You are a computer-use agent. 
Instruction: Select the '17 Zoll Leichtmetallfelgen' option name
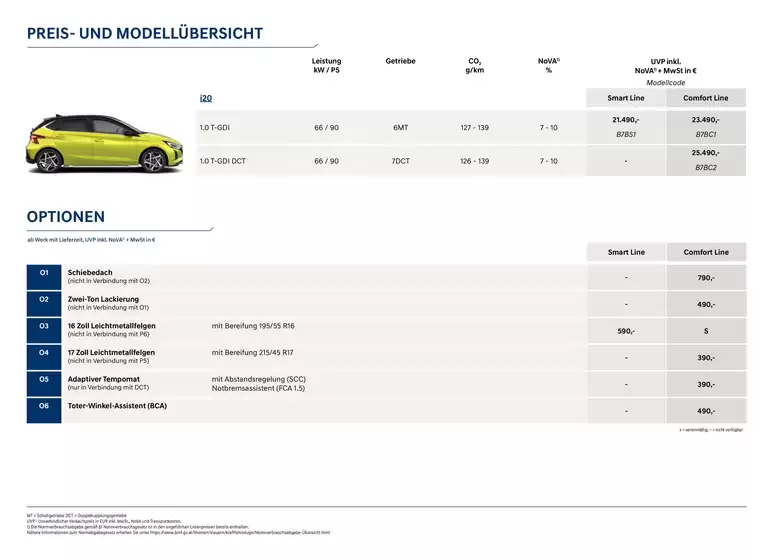(111, 352)
